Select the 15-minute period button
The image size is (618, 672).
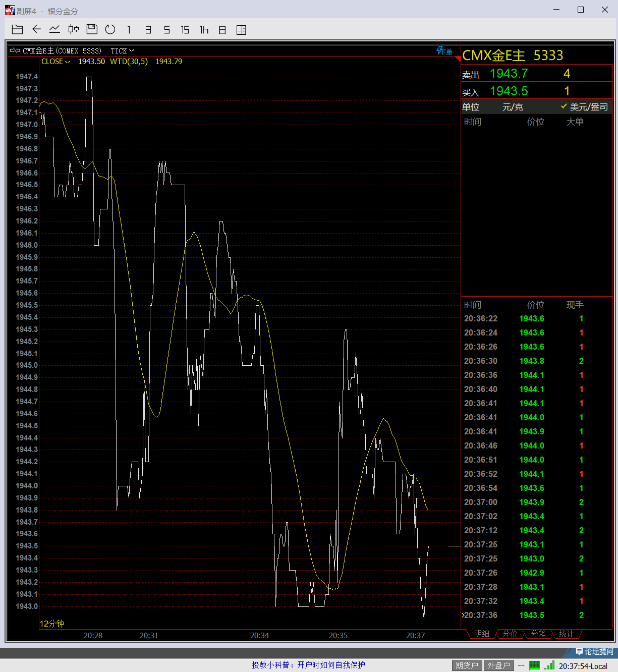[x=185, y=30]
